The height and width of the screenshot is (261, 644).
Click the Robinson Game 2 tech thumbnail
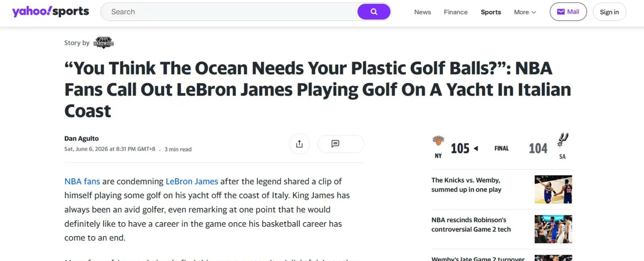pos(553,229)
